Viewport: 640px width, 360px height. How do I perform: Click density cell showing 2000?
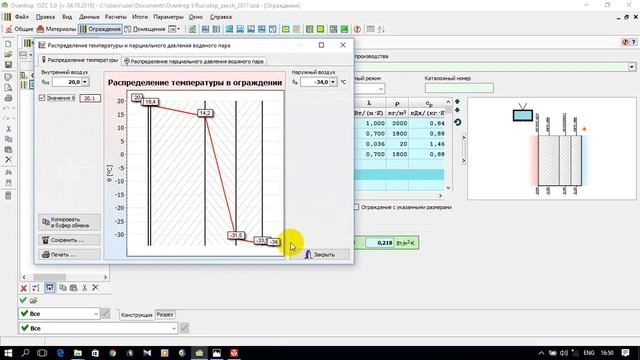click(398, 123)
